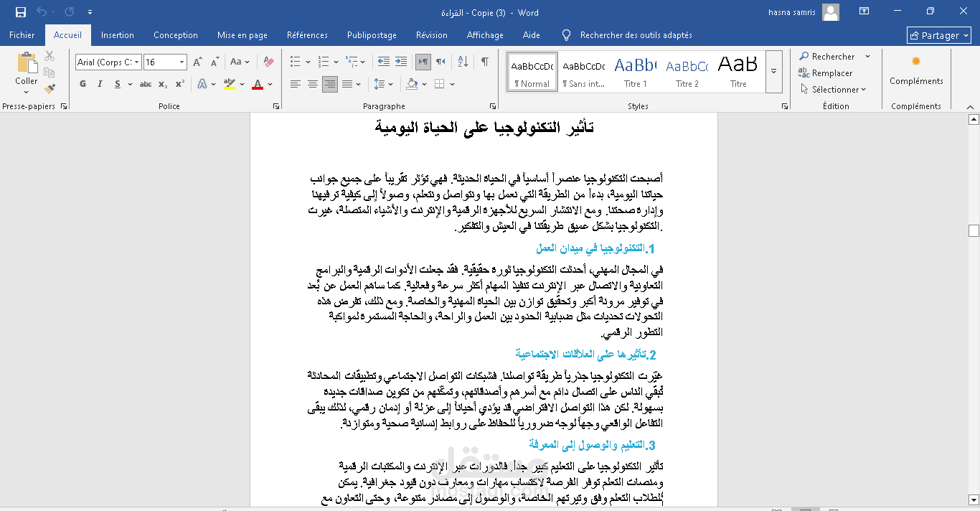The image size is (980, 511).
Task: Click the Partager share button
Action: (938, 35)
